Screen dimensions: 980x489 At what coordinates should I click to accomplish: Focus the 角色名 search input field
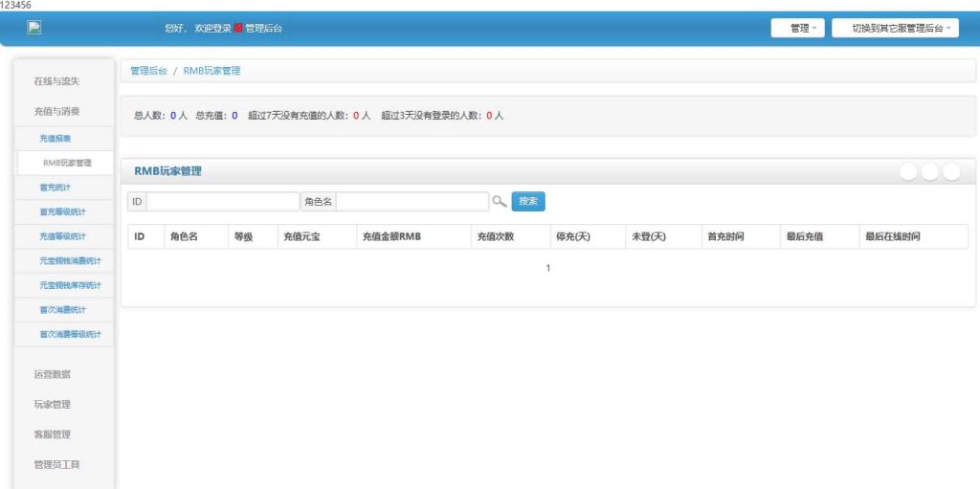412,202
